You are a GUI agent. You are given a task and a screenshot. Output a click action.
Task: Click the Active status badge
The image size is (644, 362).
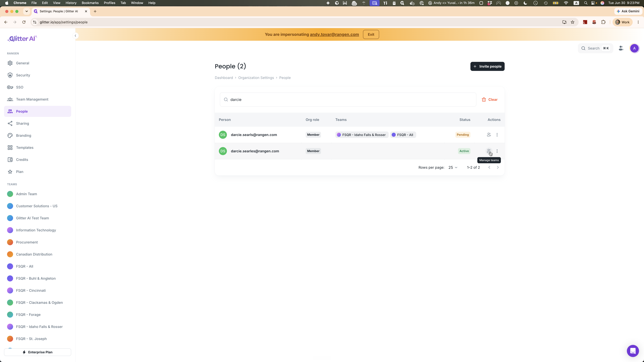click(x=464, y=151)
